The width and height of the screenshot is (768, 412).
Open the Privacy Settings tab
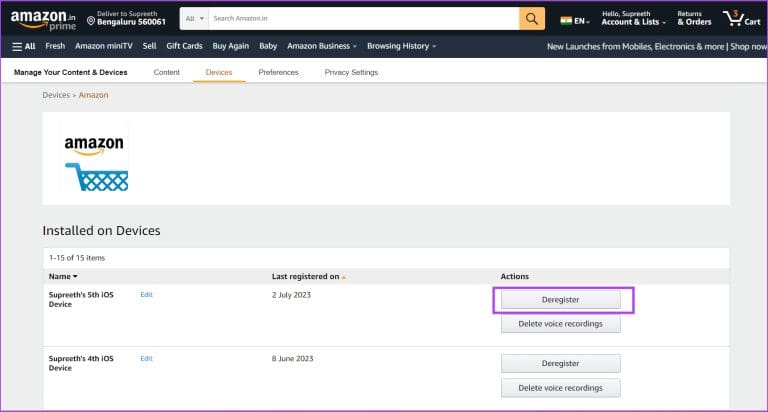pos(351,72)
